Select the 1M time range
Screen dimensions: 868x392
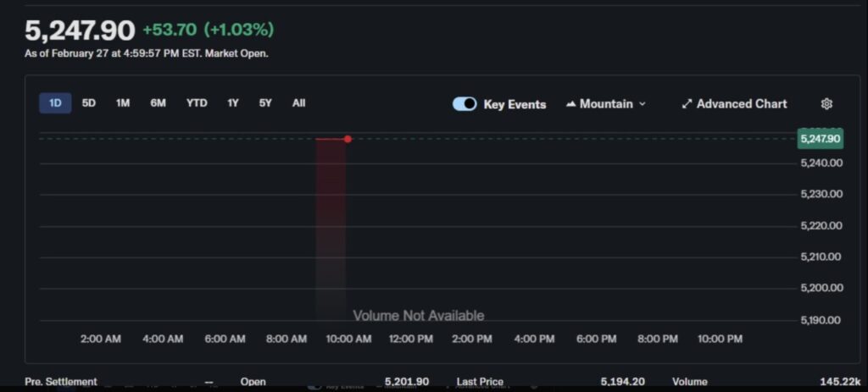123,103
